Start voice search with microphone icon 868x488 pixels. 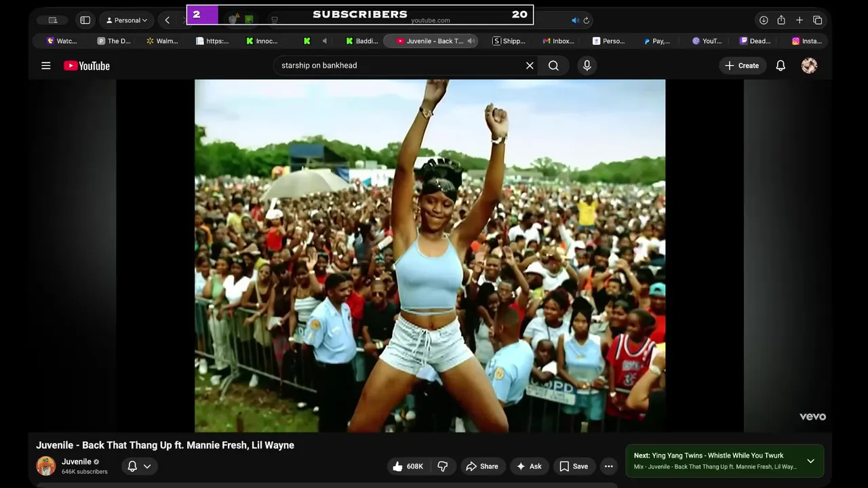pos(587,66)
